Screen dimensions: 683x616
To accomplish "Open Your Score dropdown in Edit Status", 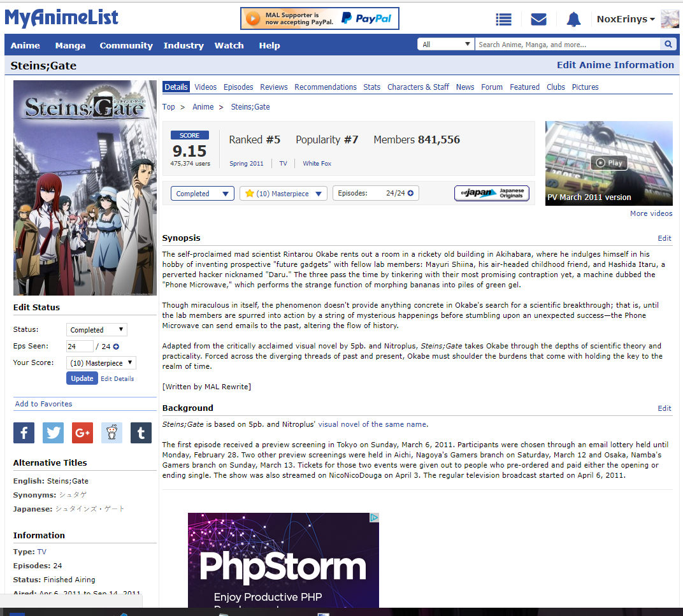I will (x=101, y=363).
